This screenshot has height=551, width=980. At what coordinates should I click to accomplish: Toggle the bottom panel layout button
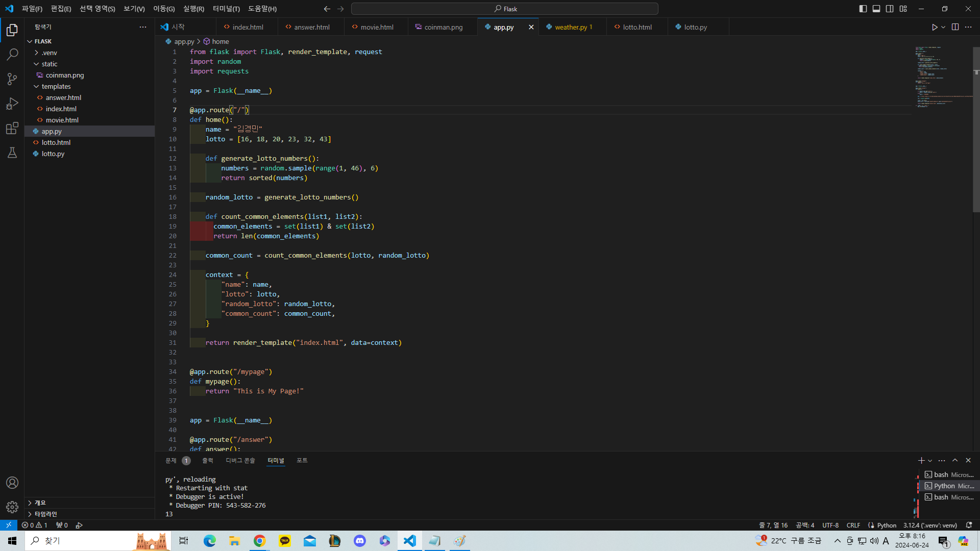click(x=876, y=9)
